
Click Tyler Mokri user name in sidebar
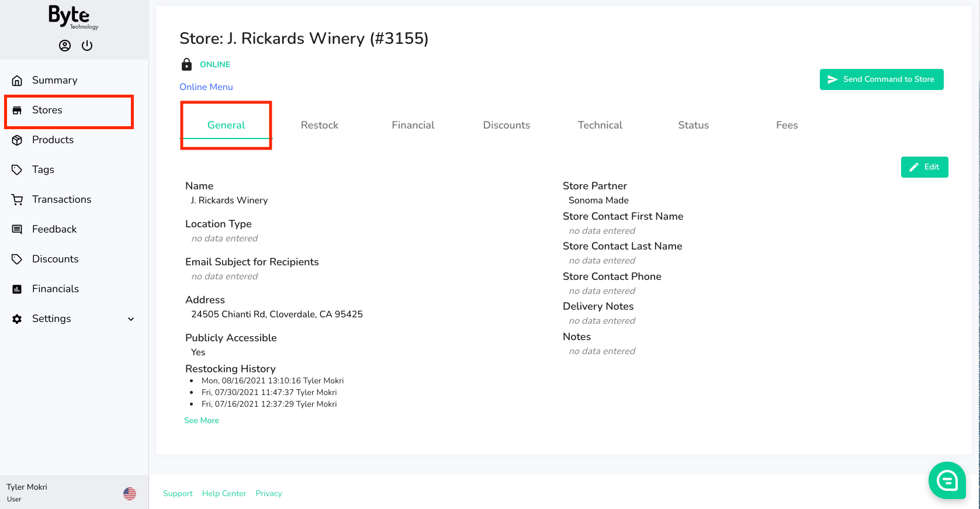click(x=27, y=487)
